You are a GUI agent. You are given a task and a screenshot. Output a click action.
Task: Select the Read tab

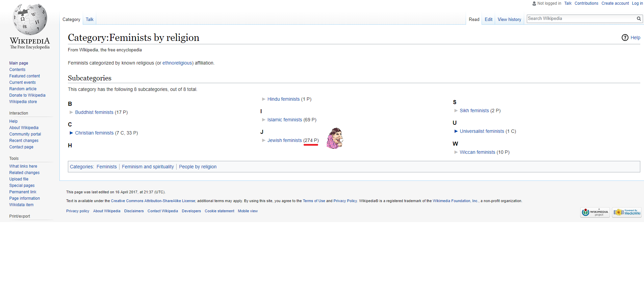point(474,19)
